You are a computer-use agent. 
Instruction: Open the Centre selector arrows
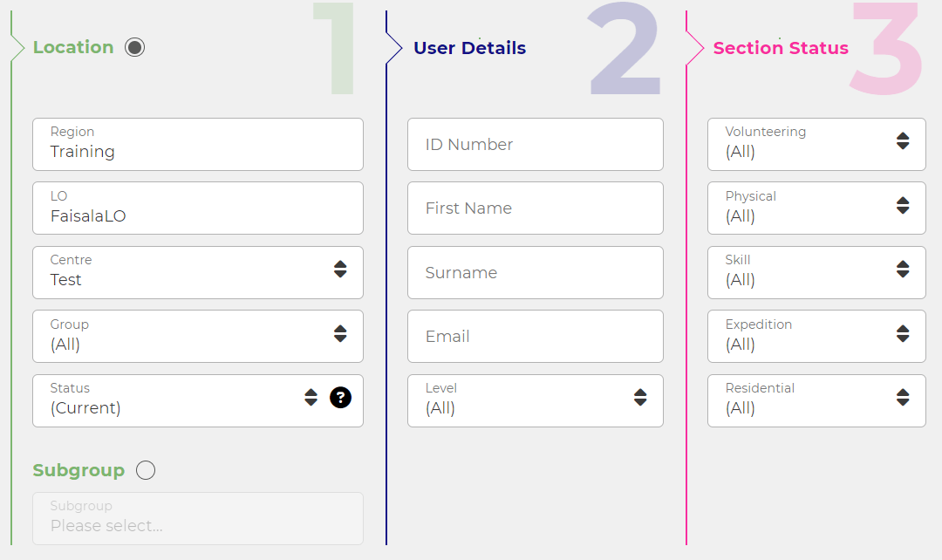pyautogui.click(x=340, y=270)
